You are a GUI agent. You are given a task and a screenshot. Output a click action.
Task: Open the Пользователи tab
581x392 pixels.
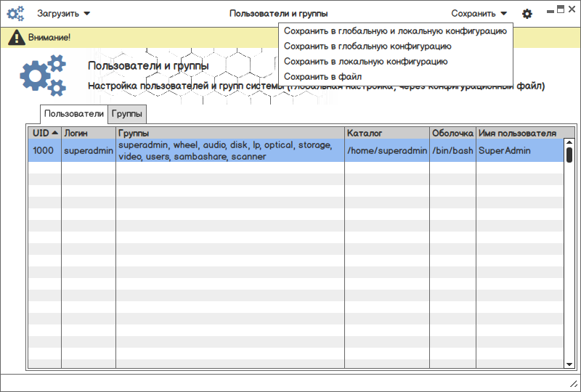tap(74, 114)
